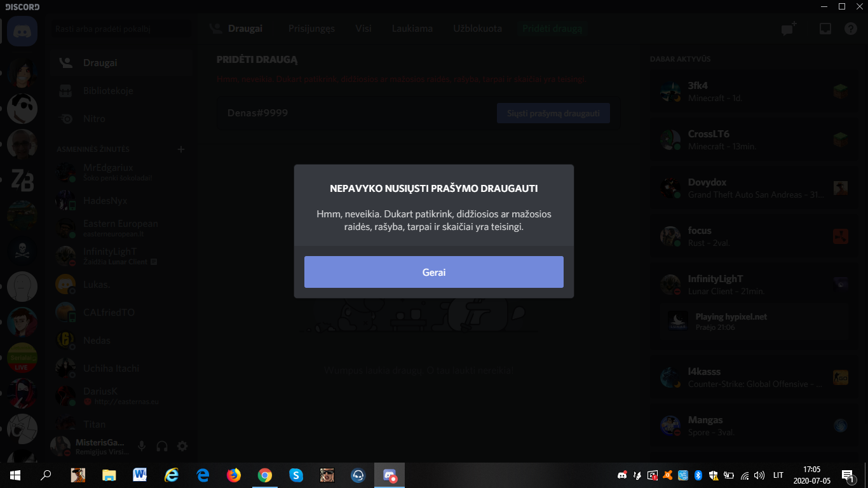Switch to the Prisijungęs tab

pyautogui.click(x=311, y=29)
